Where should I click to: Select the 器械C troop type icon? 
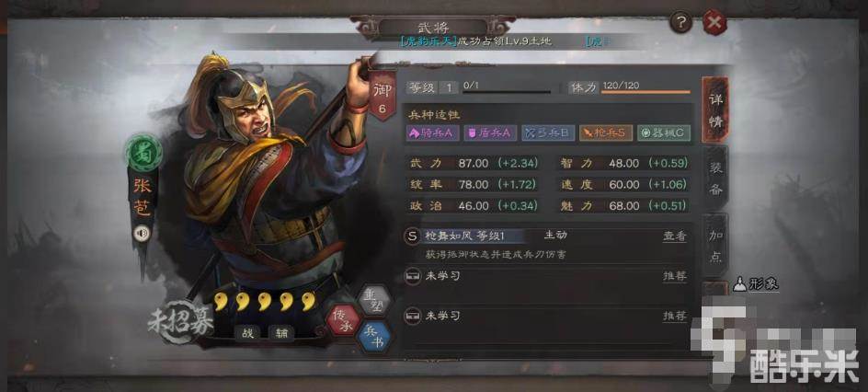(664, 133)
